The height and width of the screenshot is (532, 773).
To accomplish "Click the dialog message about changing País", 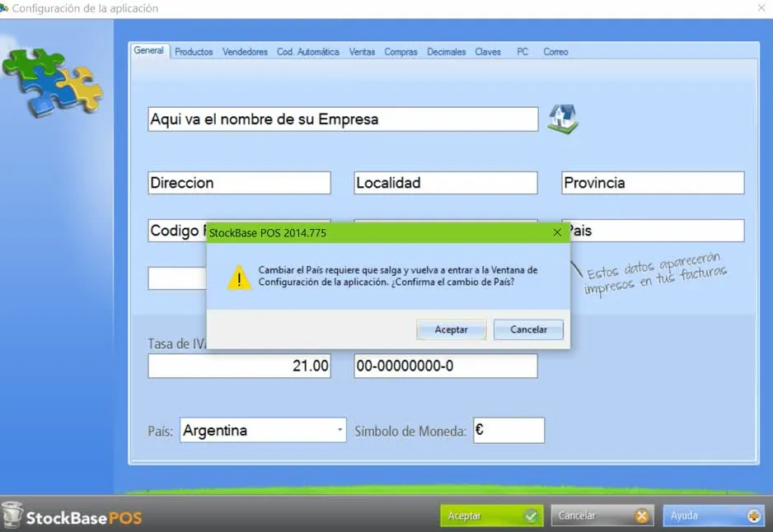I will 398,276.
